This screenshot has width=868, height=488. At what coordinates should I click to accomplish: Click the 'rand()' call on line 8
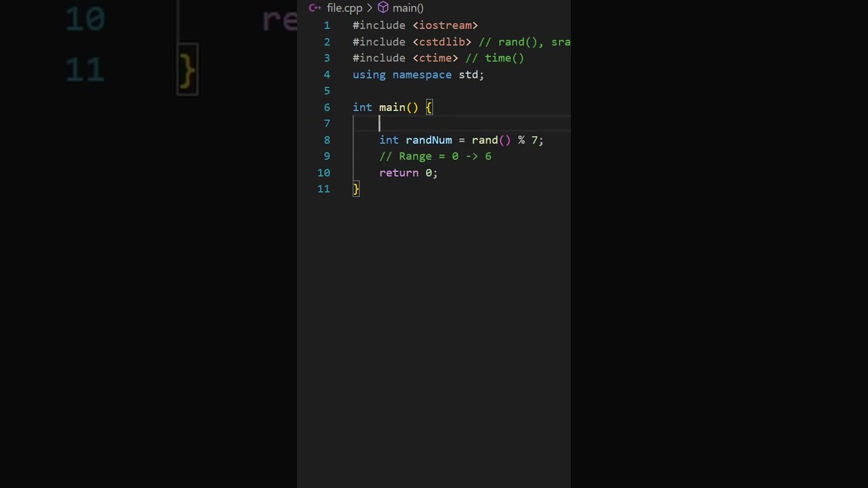(x=491, y=140)
